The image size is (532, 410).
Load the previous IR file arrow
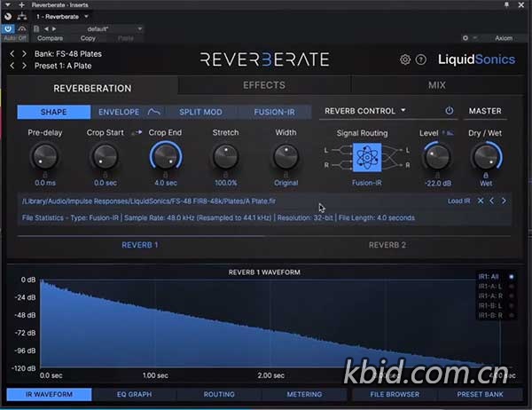[x=491, y=201]
